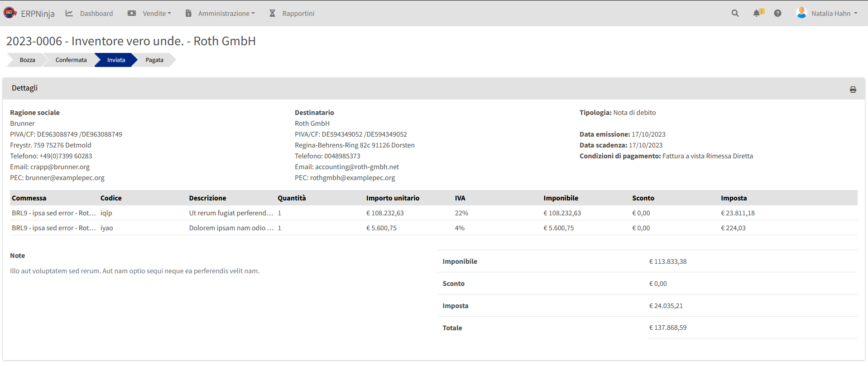Select the Inviata status step
This screenshot has width=868, height=366.
click(116, 60)
